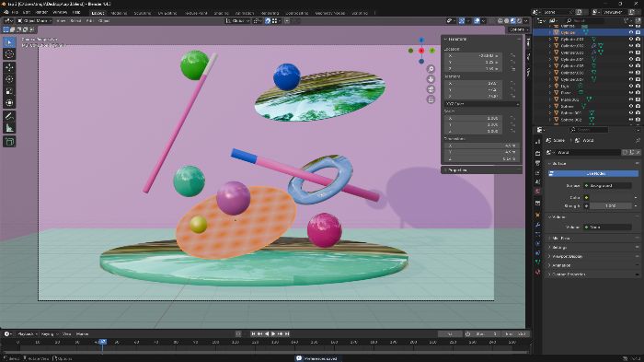Switch perspective/orthographic with the grid gizmo
The image size is (644, 362).
point(431,99)
